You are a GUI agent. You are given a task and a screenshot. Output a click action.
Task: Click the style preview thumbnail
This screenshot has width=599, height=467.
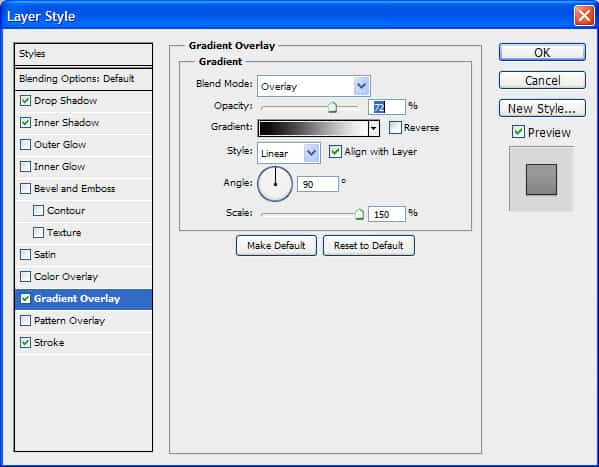point(541,179)
